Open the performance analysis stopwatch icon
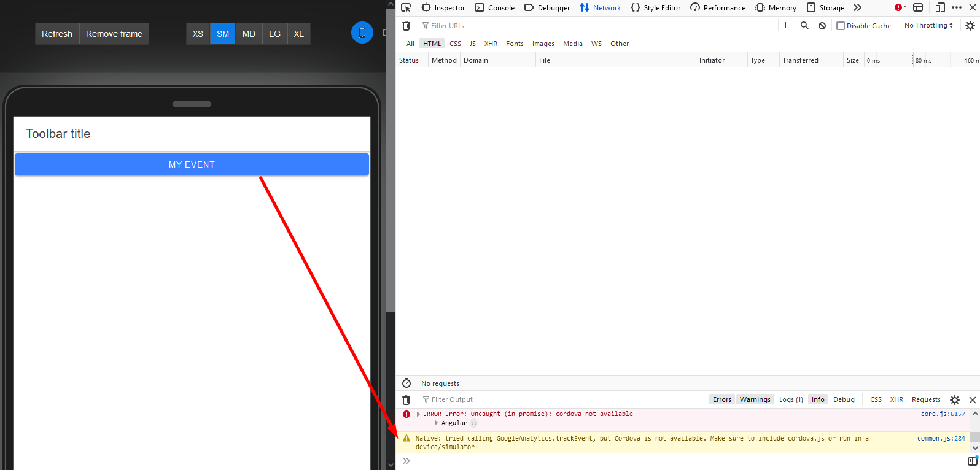980x470 pixels. [406, 383]
